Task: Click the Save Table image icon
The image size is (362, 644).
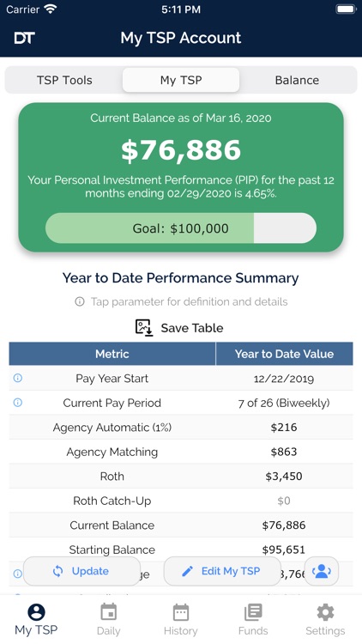Action: (144, 328)
